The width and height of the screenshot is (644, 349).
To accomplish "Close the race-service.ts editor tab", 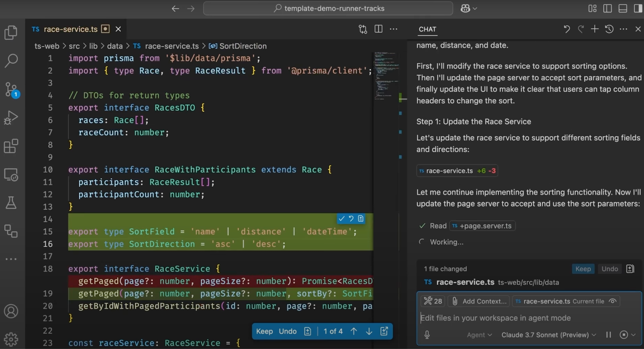I will click(x=118, y=29).
